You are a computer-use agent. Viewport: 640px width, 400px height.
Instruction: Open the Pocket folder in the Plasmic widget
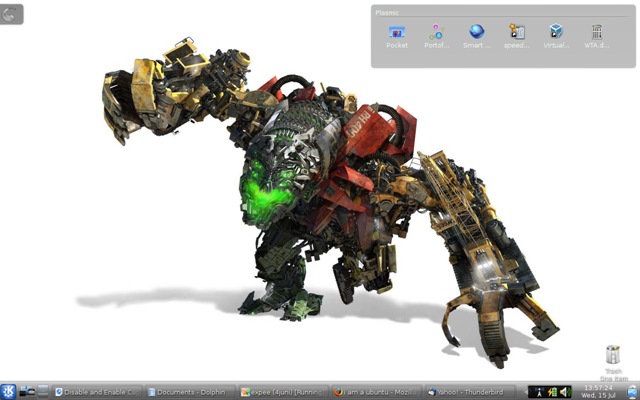(x=397, y=36)
